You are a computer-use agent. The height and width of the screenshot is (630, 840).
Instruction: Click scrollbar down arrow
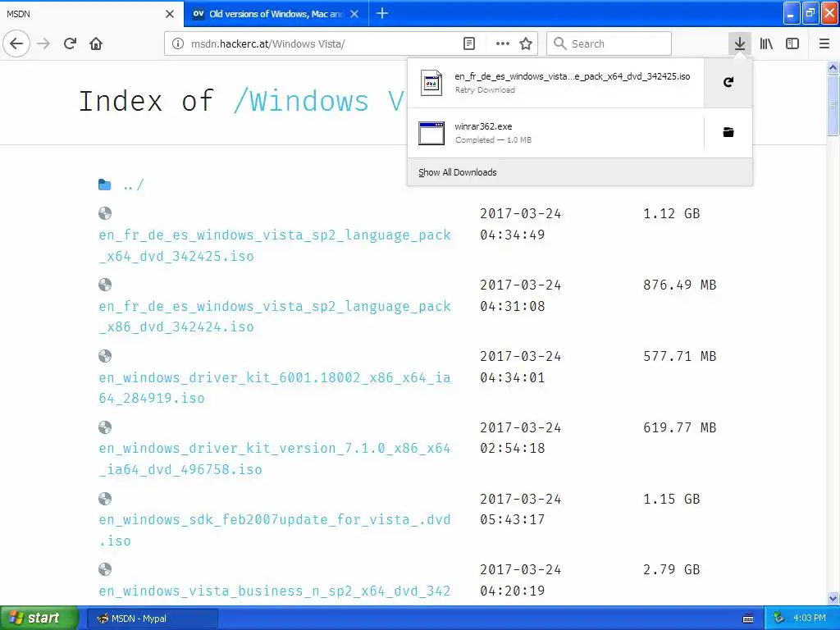(833, 598)
